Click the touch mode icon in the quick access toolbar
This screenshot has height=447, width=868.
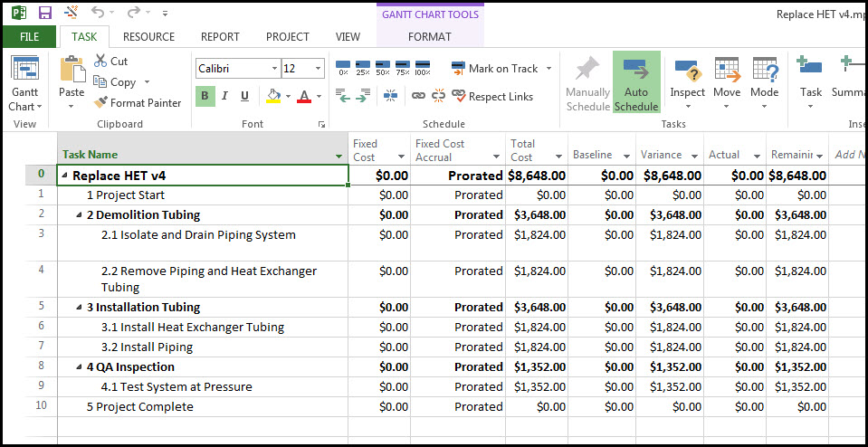tap(71, 12)
